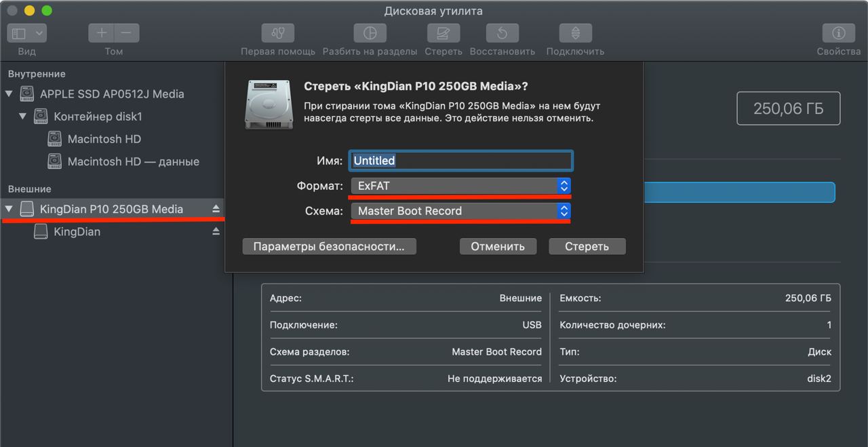868x447 pixels.
Task: Click the blue disk usage bar
Action: (x=739, y=192)
